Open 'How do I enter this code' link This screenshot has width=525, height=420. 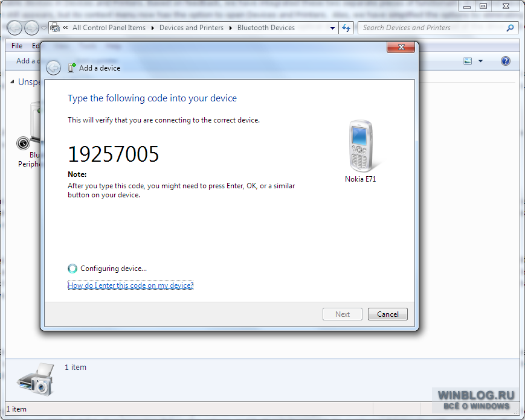point(130,285)
